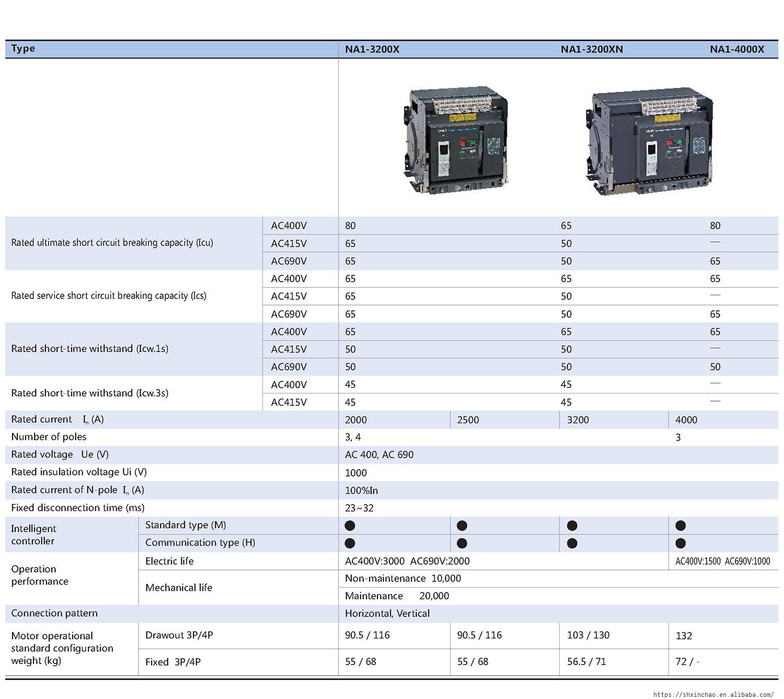Click the 4000 rated current cell

686,420
